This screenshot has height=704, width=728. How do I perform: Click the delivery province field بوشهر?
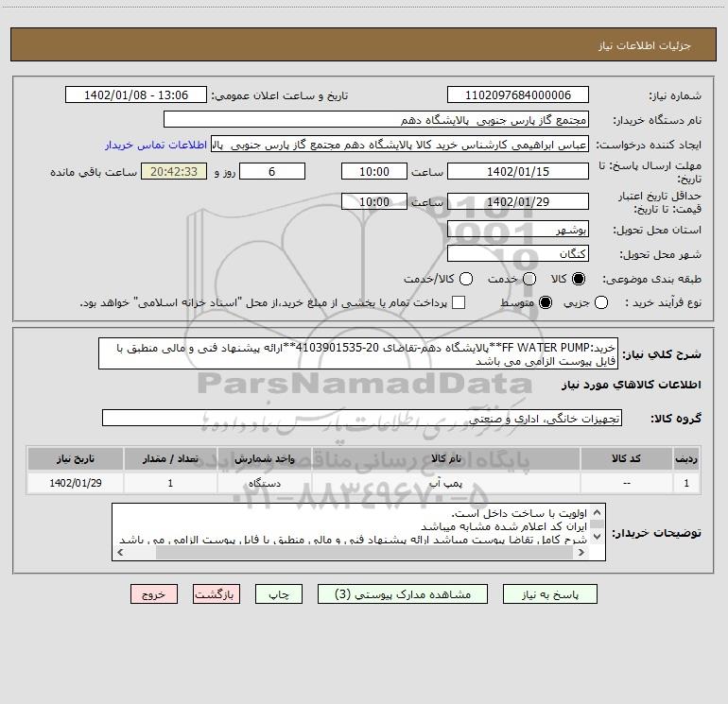click(x=518, y=230)
